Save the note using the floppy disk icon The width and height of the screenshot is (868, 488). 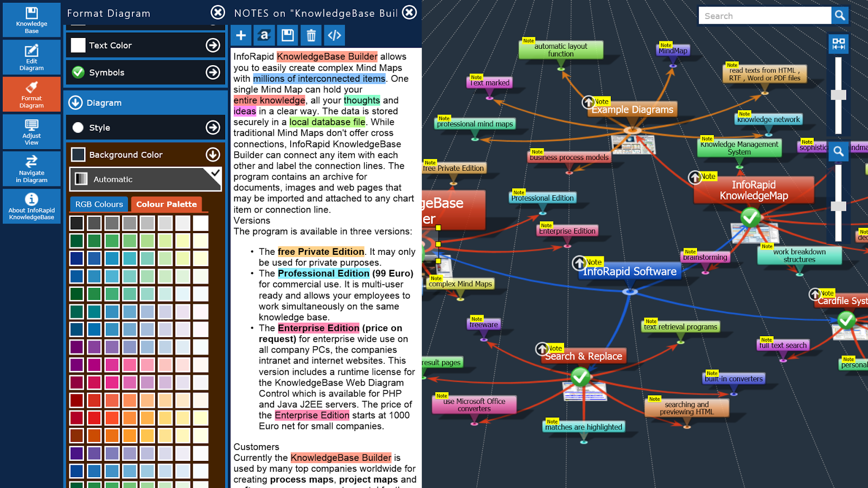pos(288,35)
